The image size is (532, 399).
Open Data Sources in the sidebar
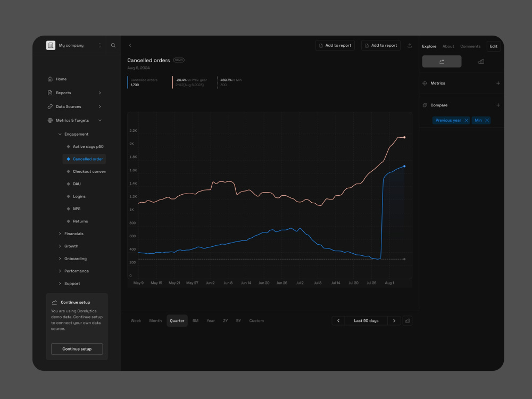tap(69, 106)
